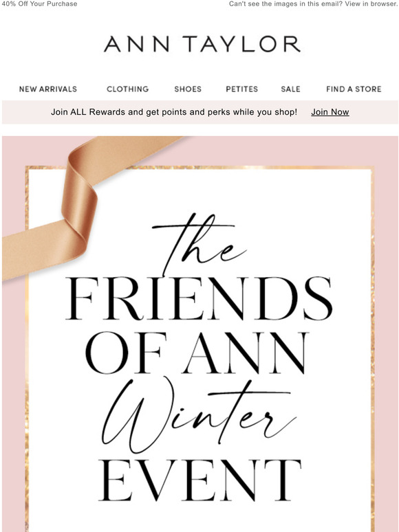The height and width of the screenshot is (532, 399).
Task: Open the Petites category
Action: [241, 89]
